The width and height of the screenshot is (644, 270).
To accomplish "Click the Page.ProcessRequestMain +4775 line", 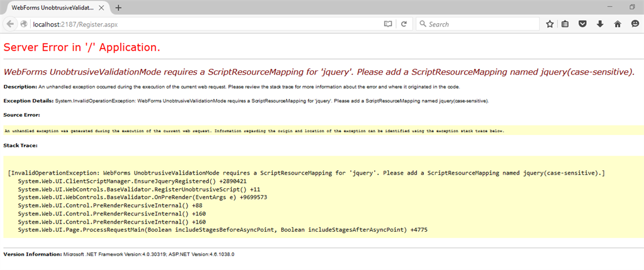I will click(223, 230).
